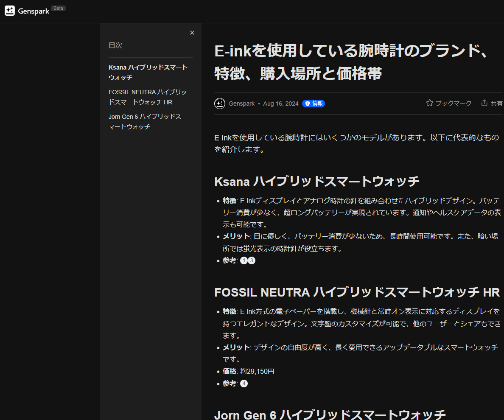Click the Genspark author avatar icon
Viewport: 504px width, 420px height.
pos(220,104)
